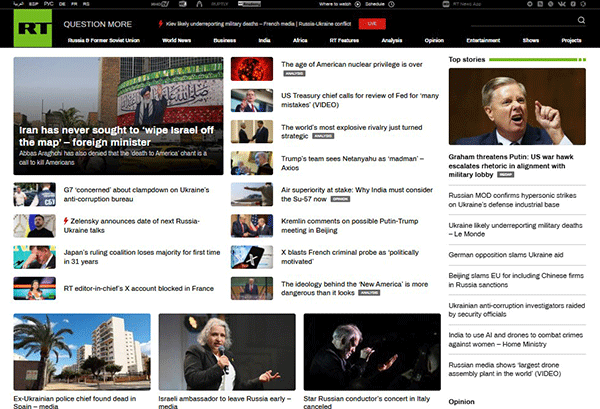Open 'New America' ideology article
The image size is (600, 409).
[x=355, y=288]
